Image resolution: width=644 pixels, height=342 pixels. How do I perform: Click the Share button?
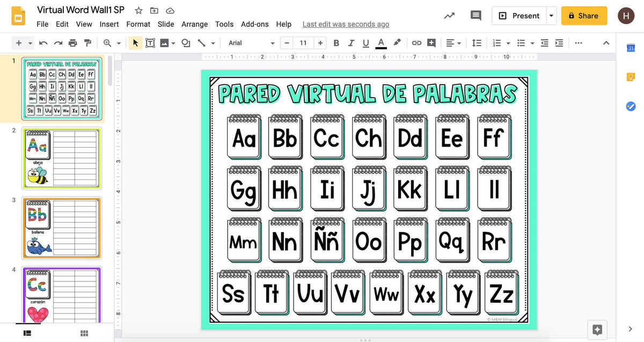tap(584, 16)
